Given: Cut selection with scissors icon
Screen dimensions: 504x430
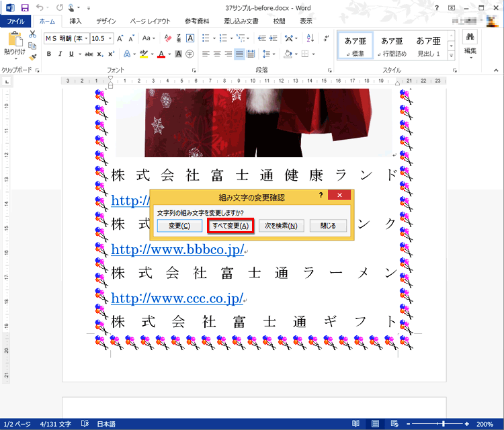Looking at the screenshot, I should [32, 34].
